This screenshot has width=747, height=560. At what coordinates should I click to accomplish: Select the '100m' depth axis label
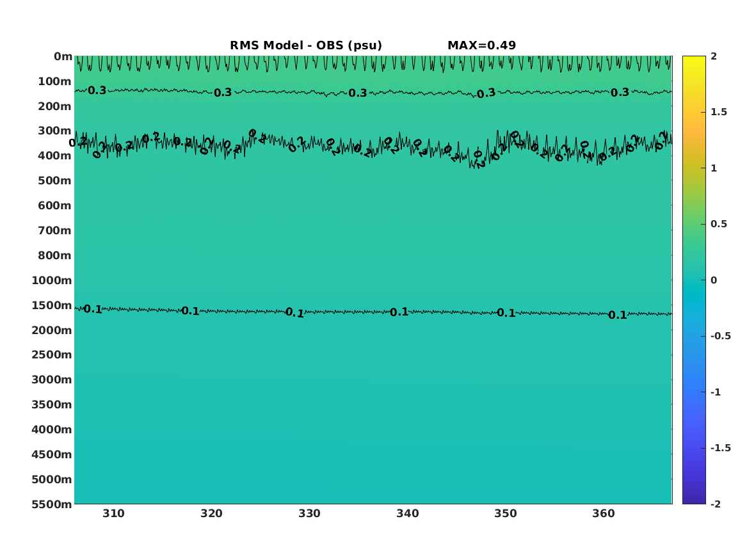[54, 81]
